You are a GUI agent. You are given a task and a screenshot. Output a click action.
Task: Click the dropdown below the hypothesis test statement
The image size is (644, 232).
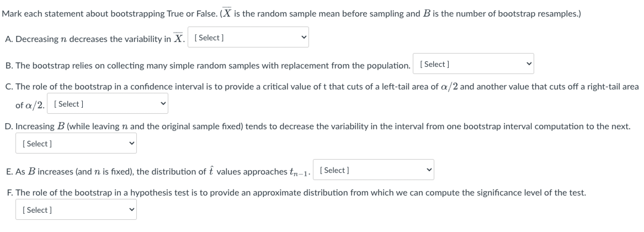coord(76,210)
